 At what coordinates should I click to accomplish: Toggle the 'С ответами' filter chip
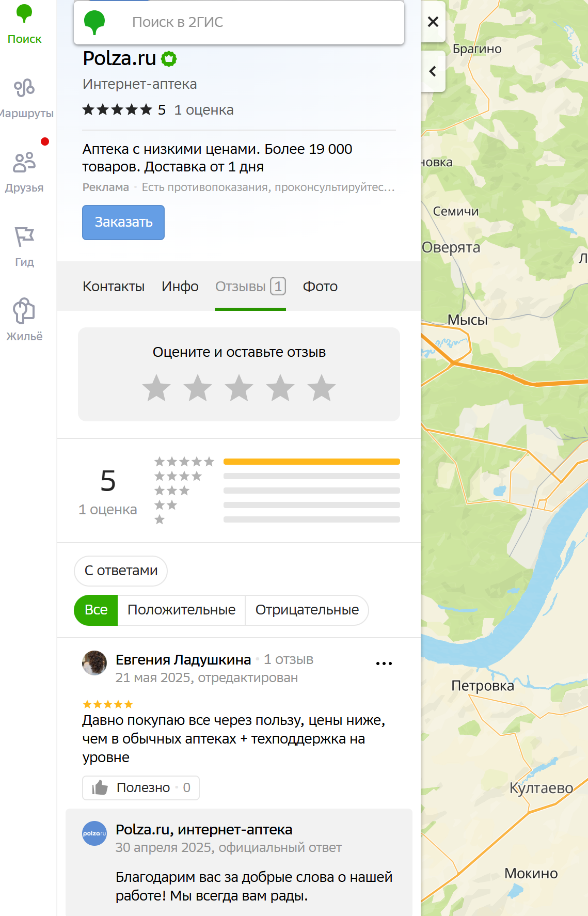click(121, 571)
